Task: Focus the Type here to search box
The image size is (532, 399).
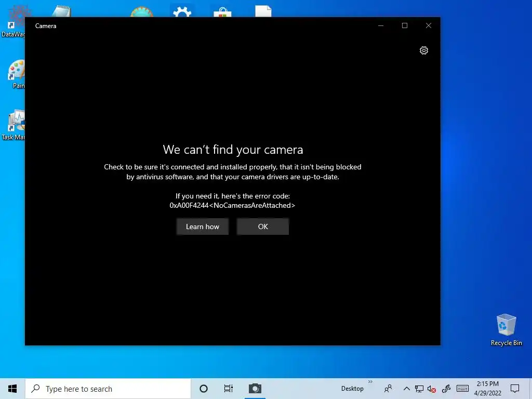Action: [108, 389]
